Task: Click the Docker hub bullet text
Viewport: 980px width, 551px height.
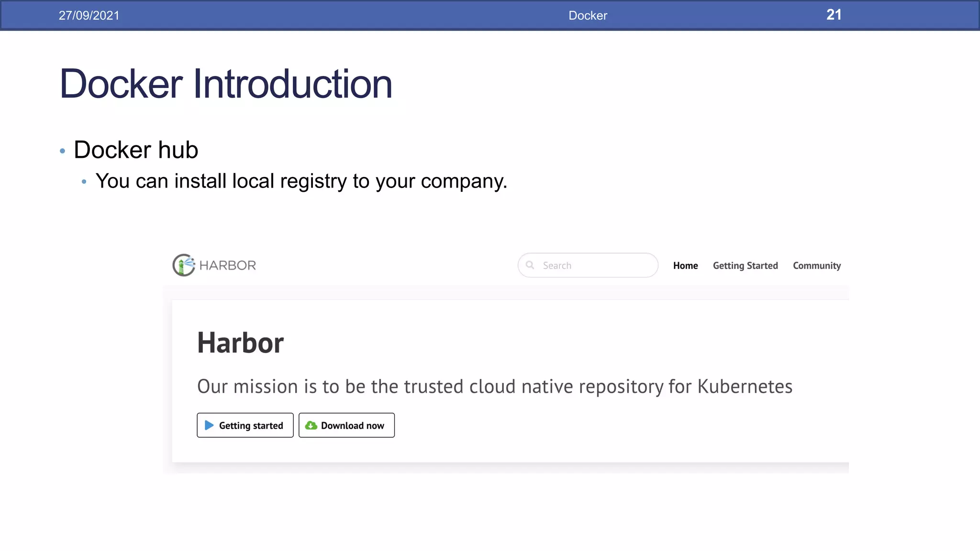Action: 136,150
